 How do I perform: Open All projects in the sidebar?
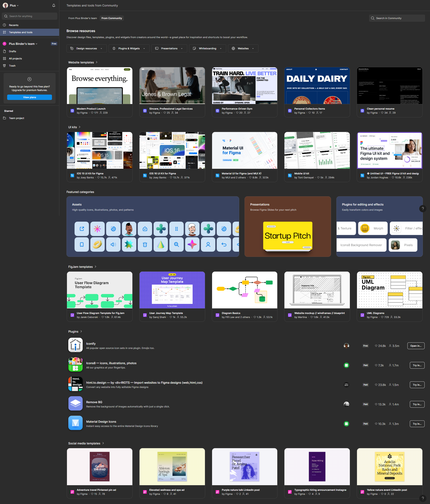tap(30, 59)
